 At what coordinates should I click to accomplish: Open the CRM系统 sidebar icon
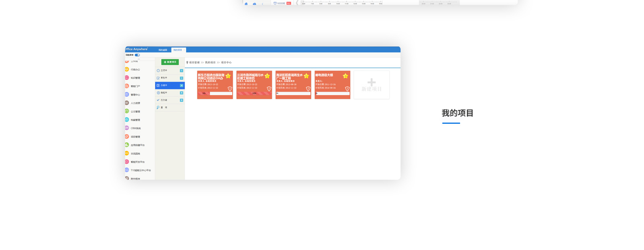tap(127, 128)
